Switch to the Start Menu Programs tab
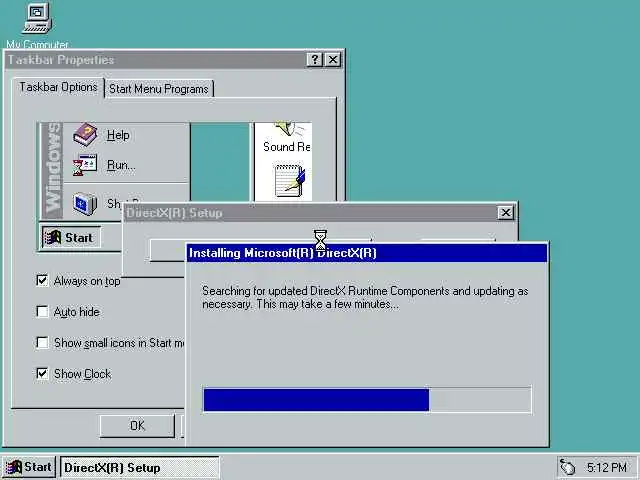This screenshot has height=480, width=640. click(159, 89)
